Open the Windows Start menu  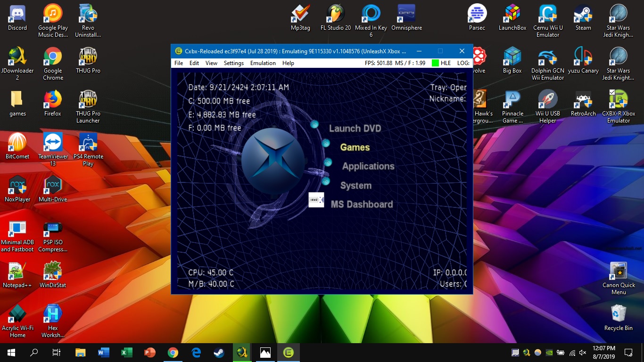pos(11,353)
